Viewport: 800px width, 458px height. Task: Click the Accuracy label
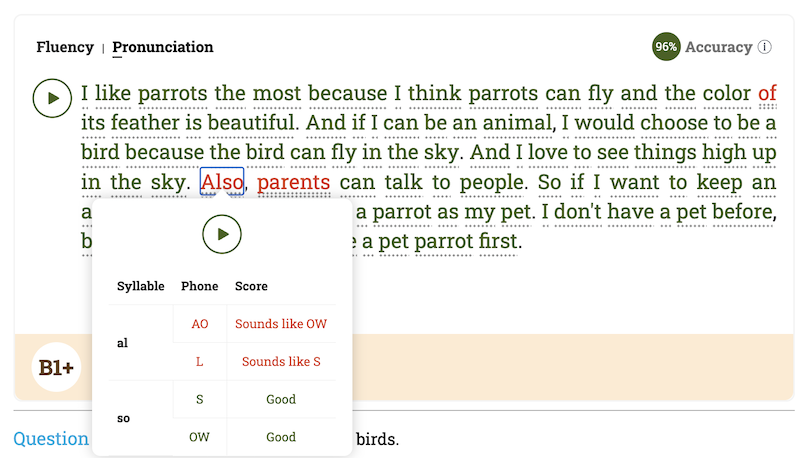point(718,47)
